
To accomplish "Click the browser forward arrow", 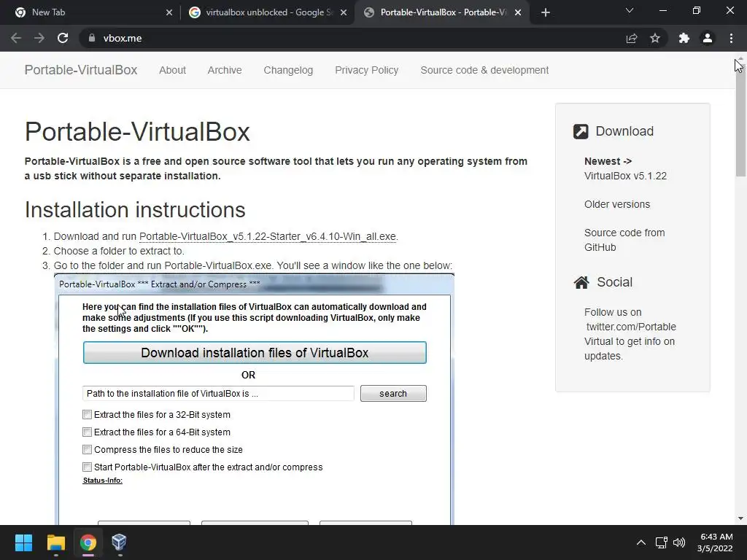I will coord(39,38).
